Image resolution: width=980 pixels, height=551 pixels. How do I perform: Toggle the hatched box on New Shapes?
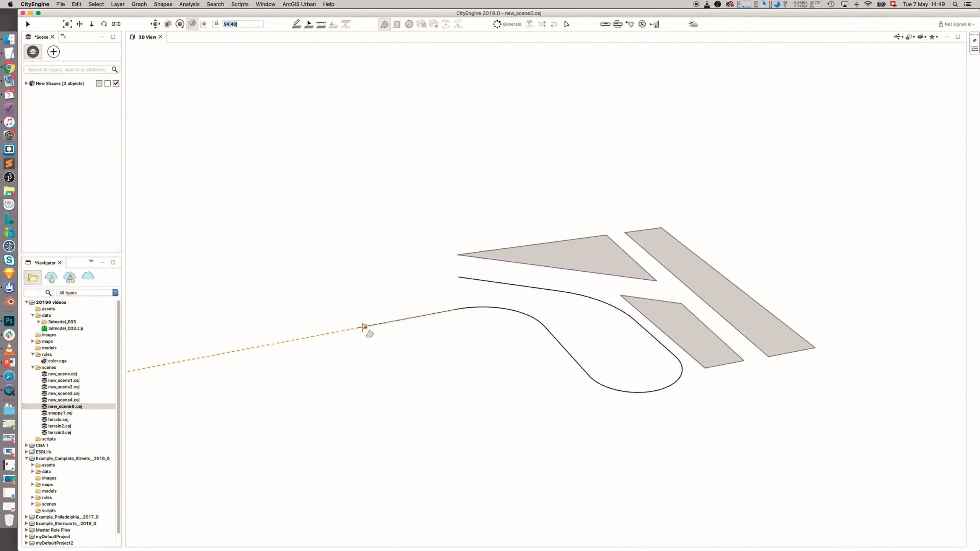[99, 83]
